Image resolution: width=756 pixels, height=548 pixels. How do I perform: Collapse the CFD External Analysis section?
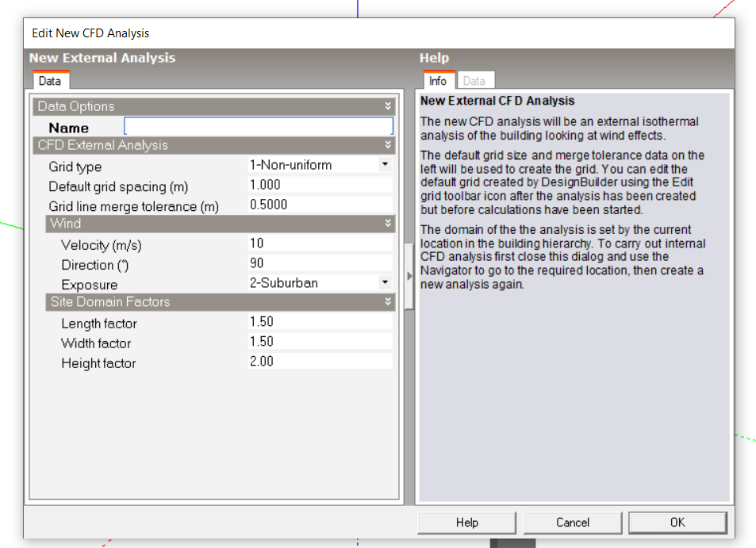pos(388,144)
